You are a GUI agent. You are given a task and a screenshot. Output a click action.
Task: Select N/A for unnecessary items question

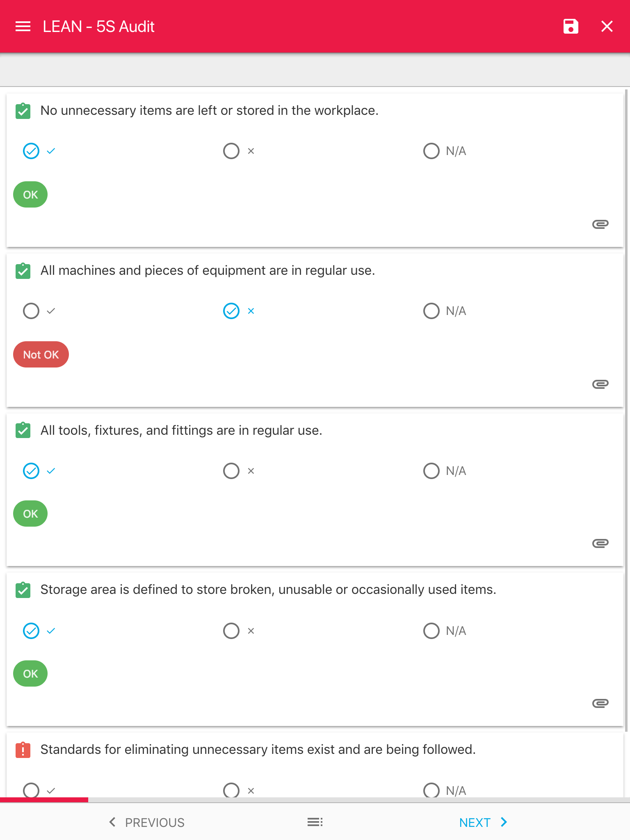[431, 151]
